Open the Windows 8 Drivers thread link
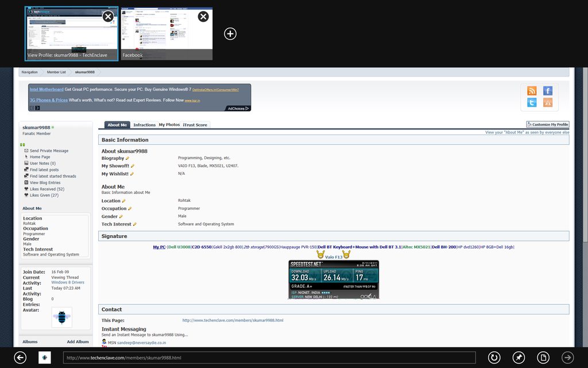 pyautogui.click(x=68, y=282)
